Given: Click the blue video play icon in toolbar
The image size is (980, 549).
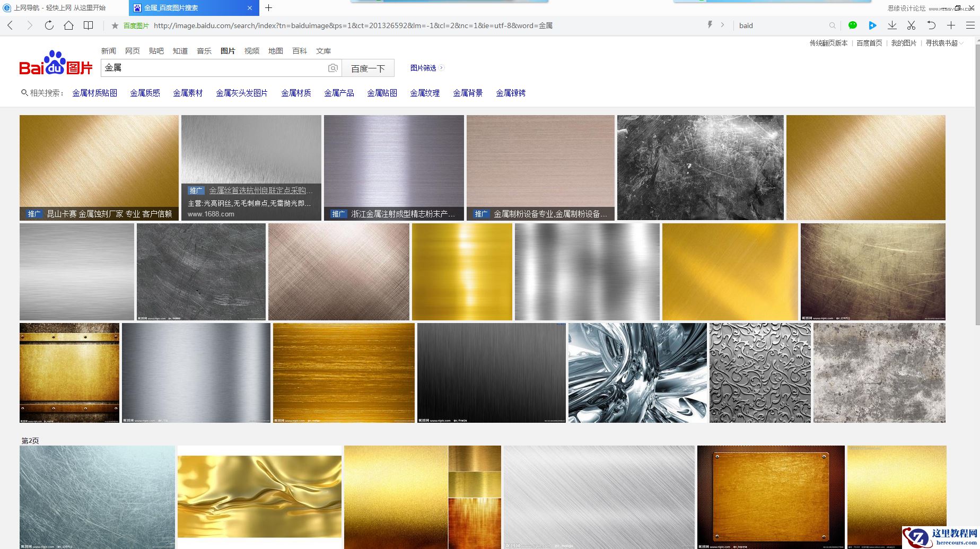Looking at the screenshot, I should 872,25.
